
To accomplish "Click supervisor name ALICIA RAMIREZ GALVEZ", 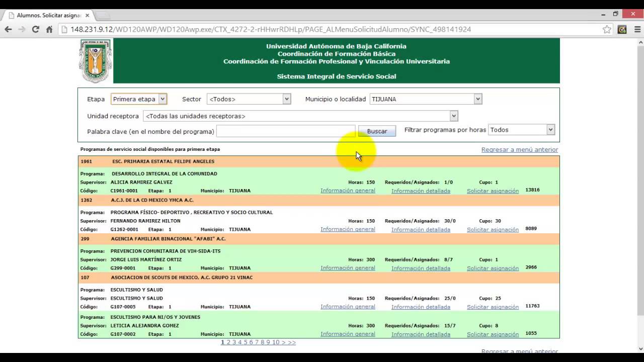I will click(141, 183).
